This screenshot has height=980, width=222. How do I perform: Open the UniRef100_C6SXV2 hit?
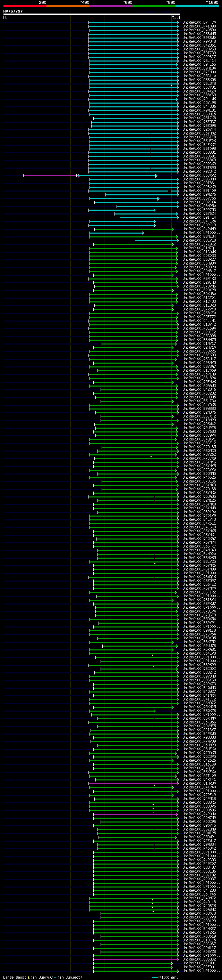[199, 175]
